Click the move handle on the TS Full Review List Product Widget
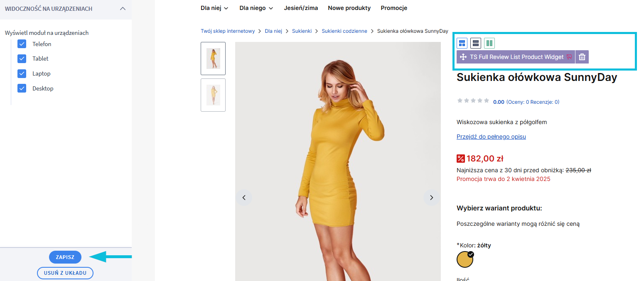 (x=463, y=57)
